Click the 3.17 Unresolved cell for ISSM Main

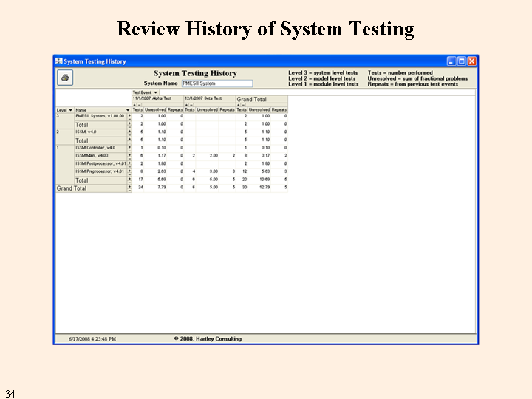point(259,156)
